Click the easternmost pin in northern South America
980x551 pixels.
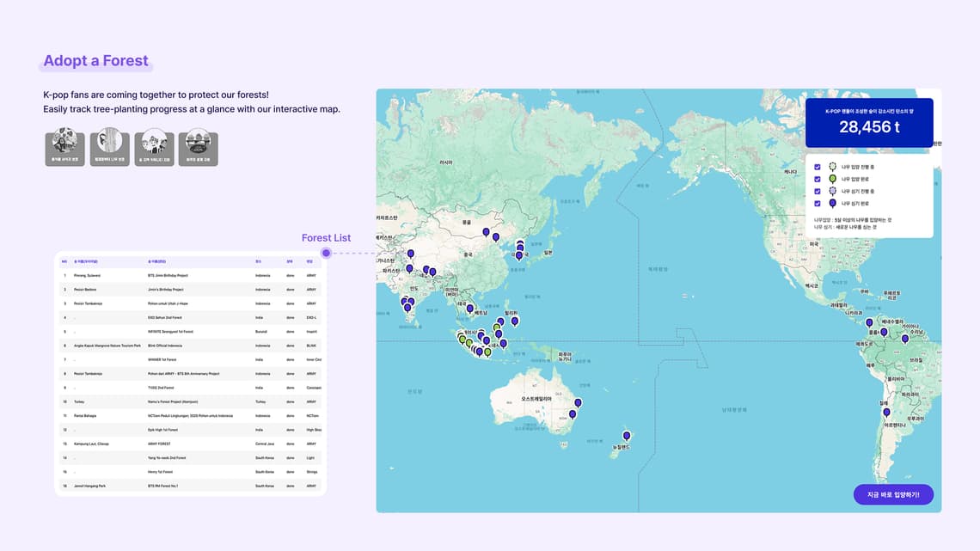(x=905, y=340)
